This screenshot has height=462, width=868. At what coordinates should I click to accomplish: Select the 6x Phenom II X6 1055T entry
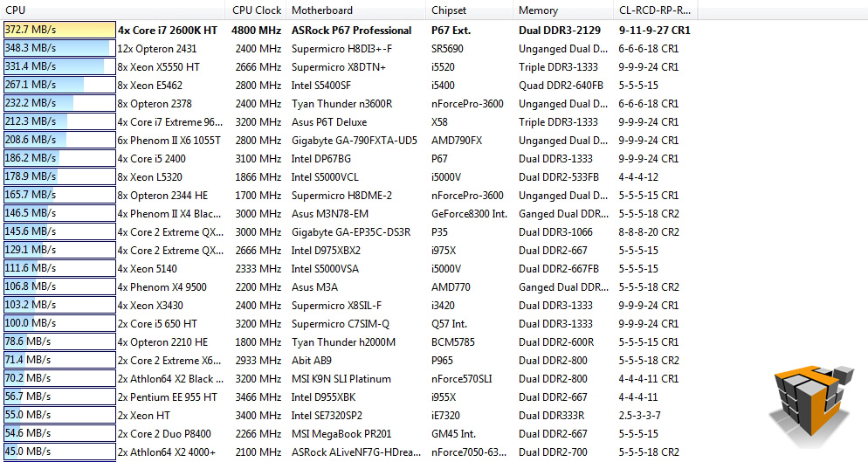pos(169,140)
